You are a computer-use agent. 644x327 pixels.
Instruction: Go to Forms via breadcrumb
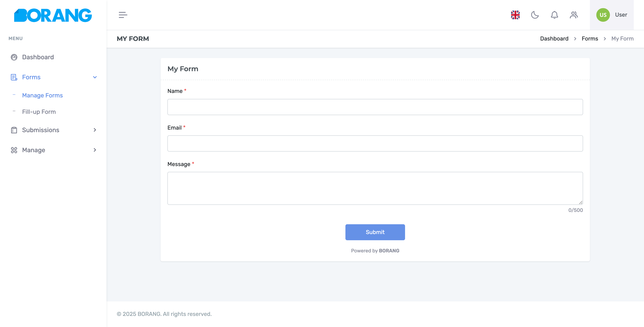coord(590,39)
